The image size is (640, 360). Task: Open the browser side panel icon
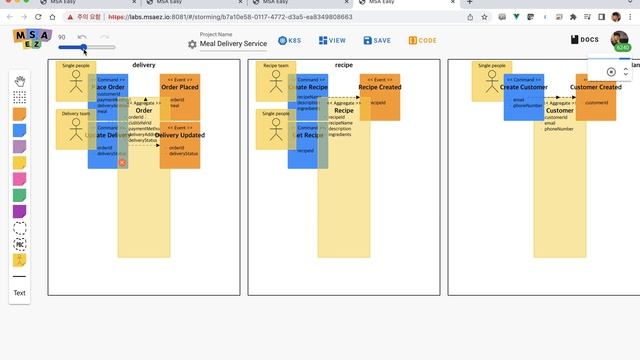click(601, 17)
